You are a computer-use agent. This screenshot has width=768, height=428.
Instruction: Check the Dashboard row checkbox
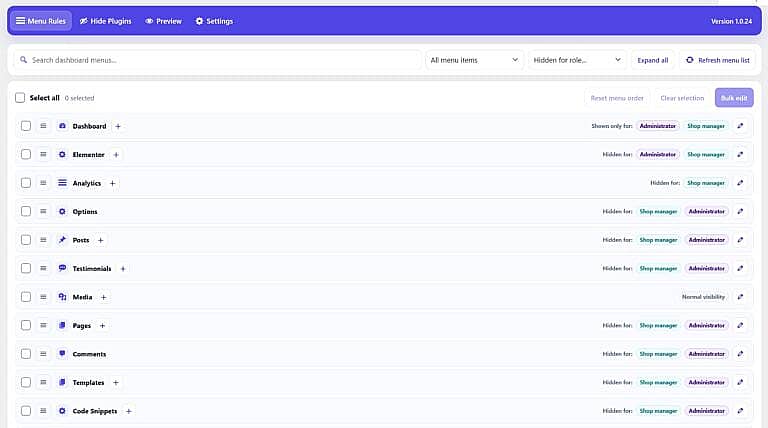click(26, 126)
